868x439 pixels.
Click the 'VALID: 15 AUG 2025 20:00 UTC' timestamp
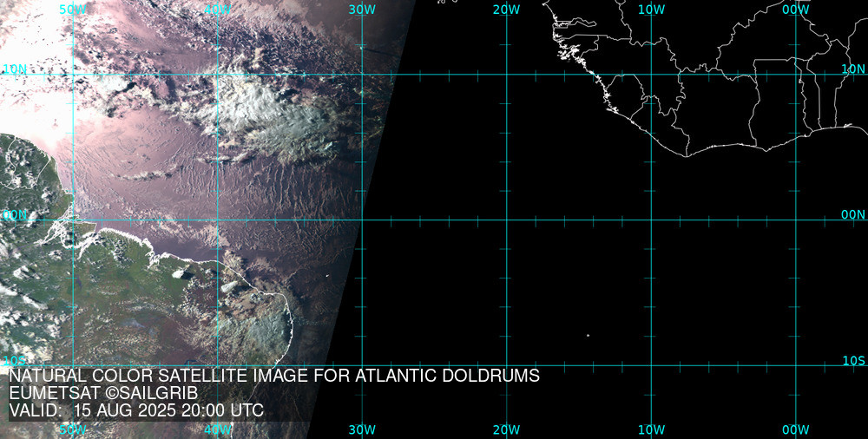tap(136, 411)
